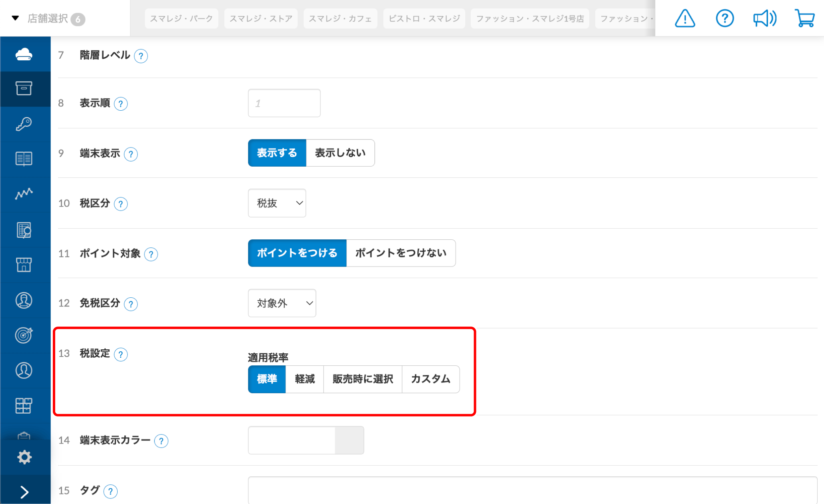The height and width of the screenshot is (504, 824).
Task: Click the key icon in sidebar
Action: pos(24,124)
